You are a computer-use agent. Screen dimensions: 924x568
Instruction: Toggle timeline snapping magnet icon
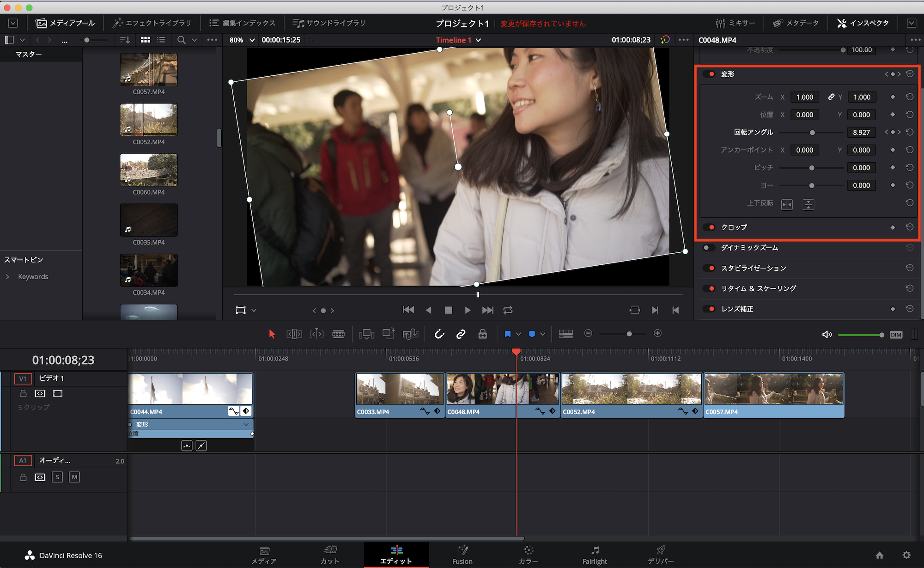point(439,334)
